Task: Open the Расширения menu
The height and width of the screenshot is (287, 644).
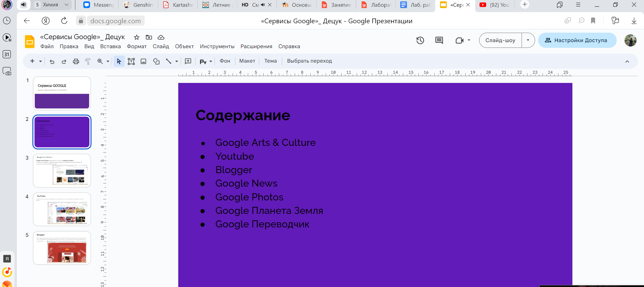Action: tap(256, 46)
